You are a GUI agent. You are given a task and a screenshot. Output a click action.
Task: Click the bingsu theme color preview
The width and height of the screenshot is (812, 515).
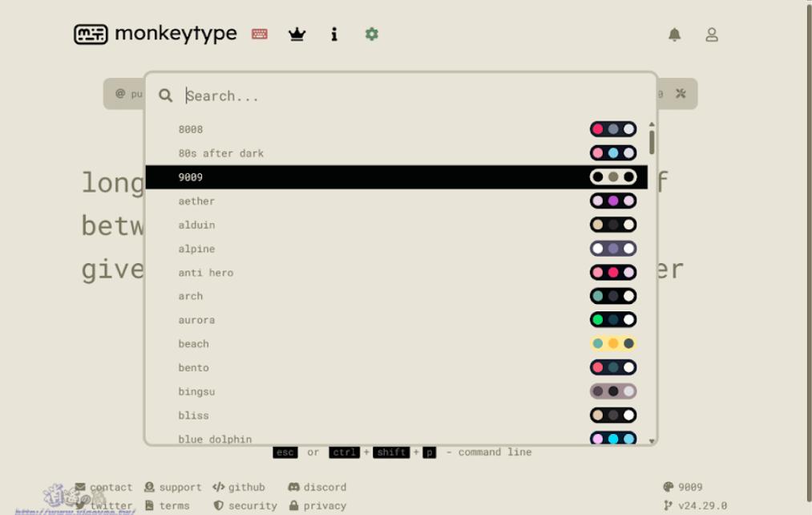point(612,391)
